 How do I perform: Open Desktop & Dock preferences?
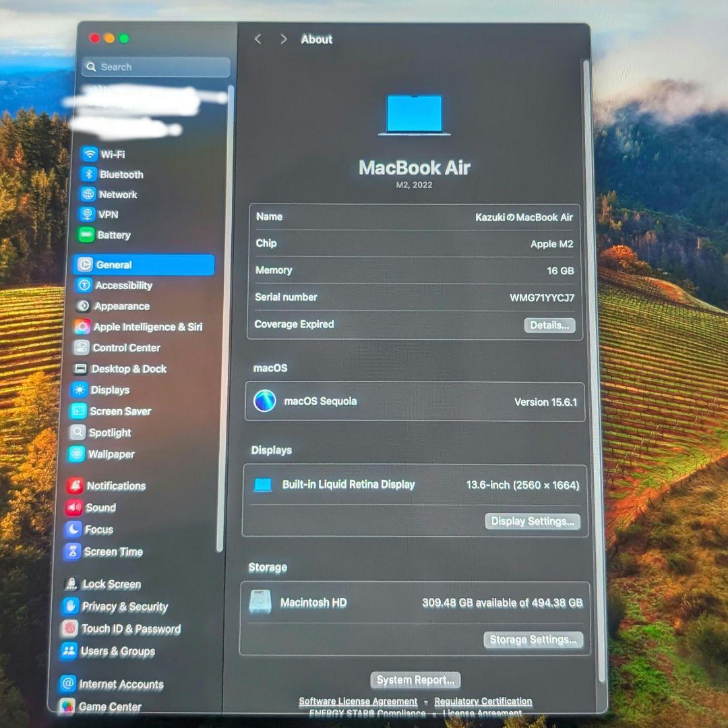click(x=128, y=369)
